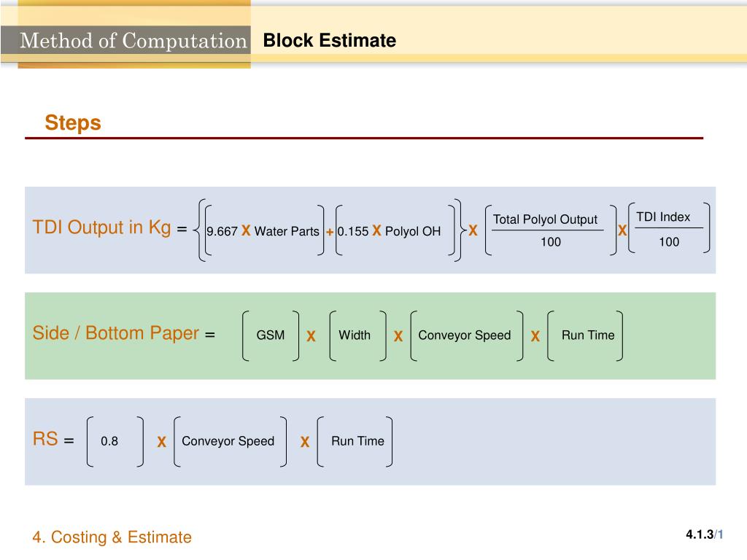The width and height of the screenshot is (747, 560).
Task: Click Total Polyol Output numerator
Action: pos(545,219)
